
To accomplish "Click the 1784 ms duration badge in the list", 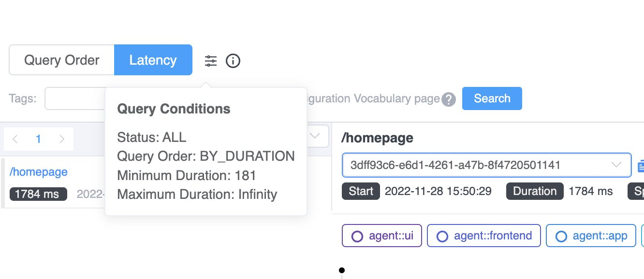I will tap(37, 194).
